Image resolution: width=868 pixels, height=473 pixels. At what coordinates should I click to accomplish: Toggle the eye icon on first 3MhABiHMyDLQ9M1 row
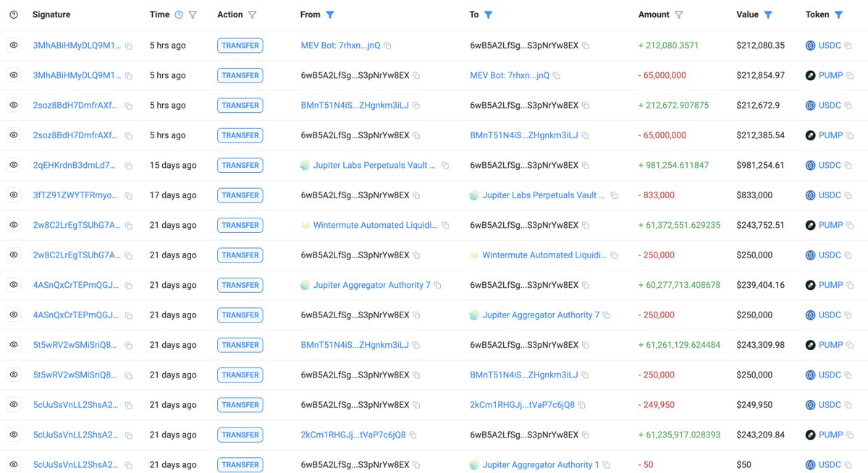point(14,46)
